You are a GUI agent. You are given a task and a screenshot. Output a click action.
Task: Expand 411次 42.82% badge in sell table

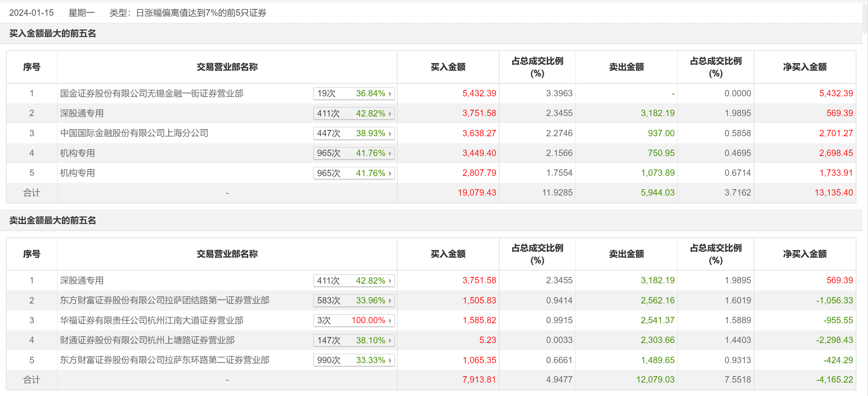click(353, 281)
